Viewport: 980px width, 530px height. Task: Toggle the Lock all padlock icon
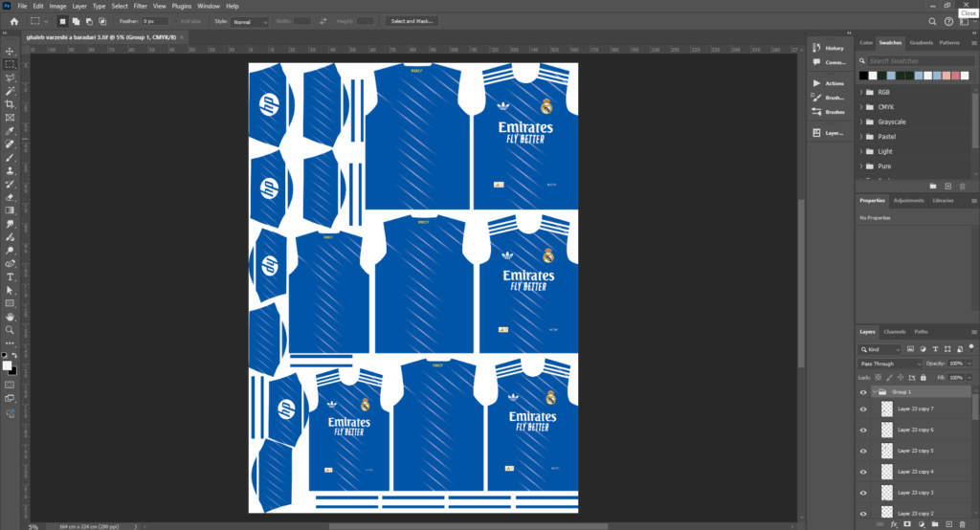tap(924, 378)
